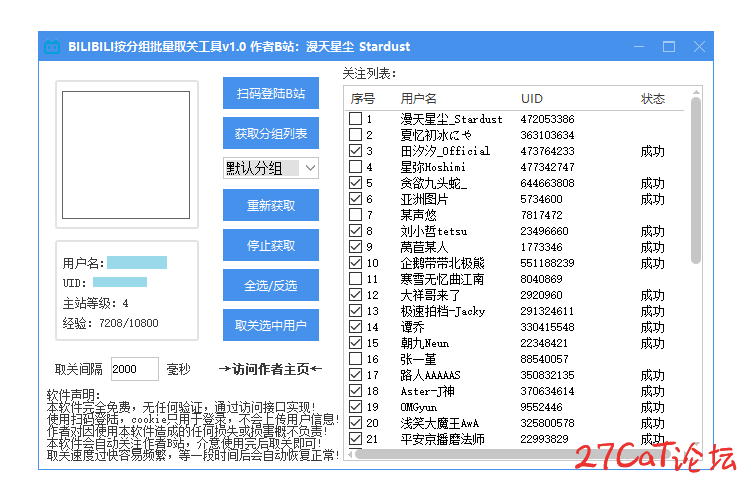Uncheck the box for row 14 谭乔
Image resolution: width=752 pixels, height=498 pixels.
coord(355,327)
